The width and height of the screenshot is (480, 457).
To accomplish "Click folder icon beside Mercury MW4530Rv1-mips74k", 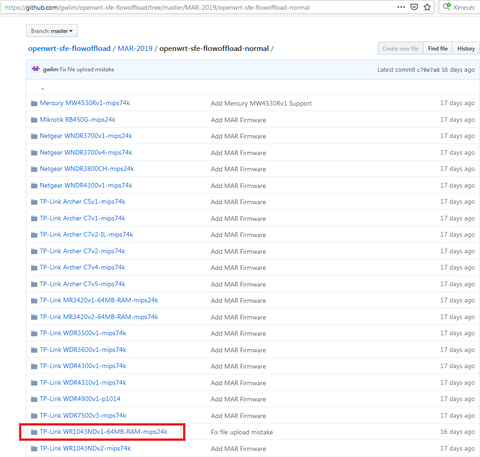I will [34, 103].
